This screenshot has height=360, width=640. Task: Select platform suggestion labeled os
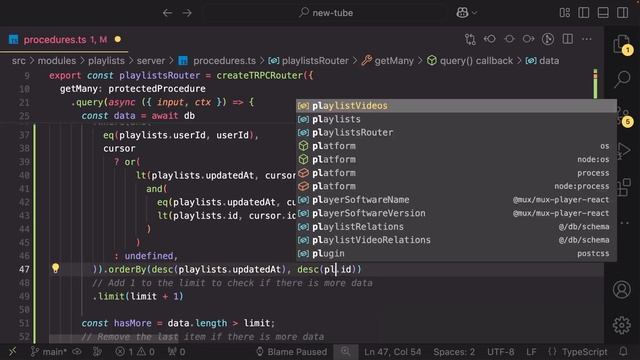pos(456,146)
